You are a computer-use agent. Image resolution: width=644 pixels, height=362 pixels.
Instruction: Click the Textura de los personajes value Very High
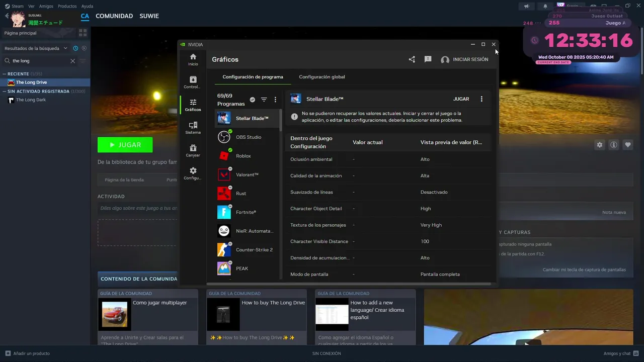tap(431, 225)
